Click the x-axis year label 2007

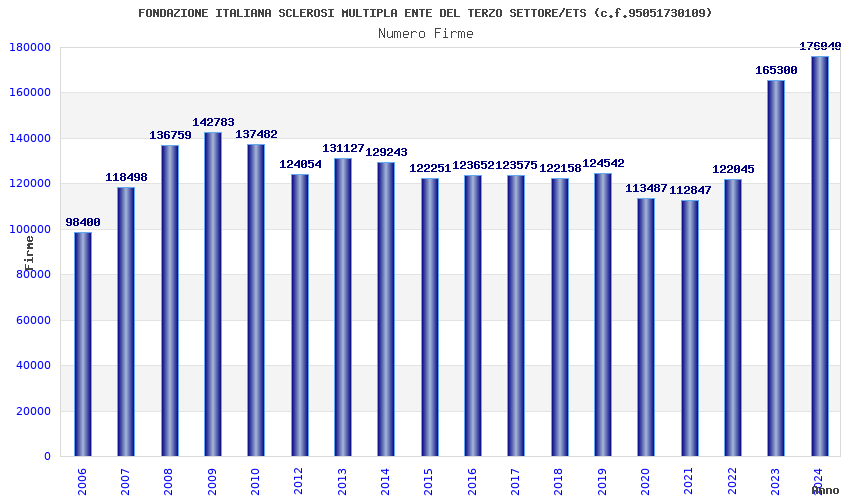126,482
